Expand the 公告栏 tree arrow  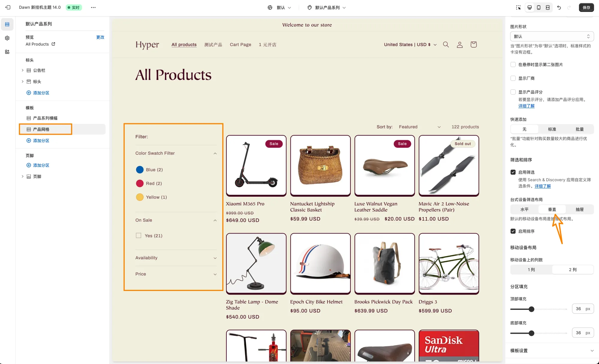click(22, 70)
